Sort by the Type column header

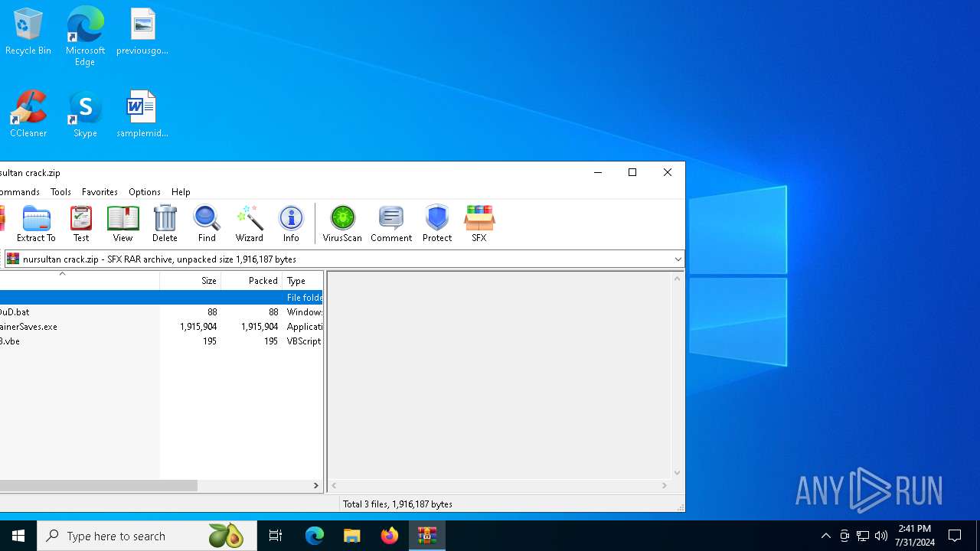click(x=303, y=281)
